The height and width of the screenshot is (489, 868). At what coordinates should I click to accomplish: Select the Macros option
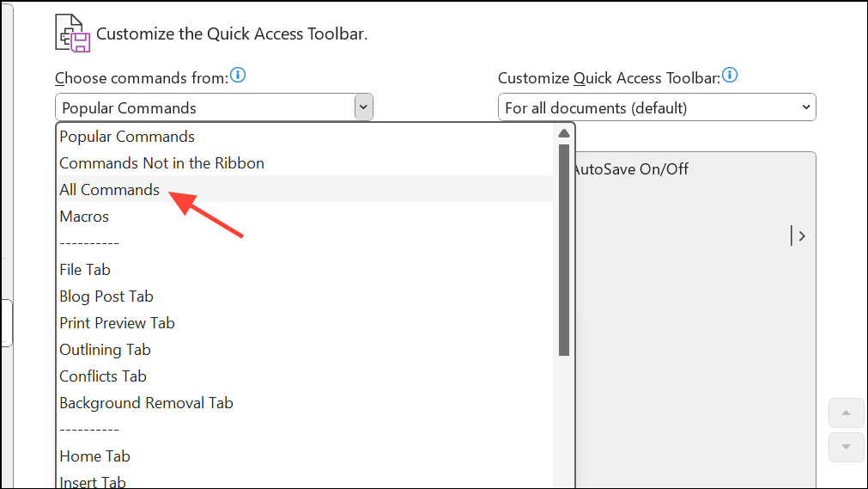tap(84, 217)
